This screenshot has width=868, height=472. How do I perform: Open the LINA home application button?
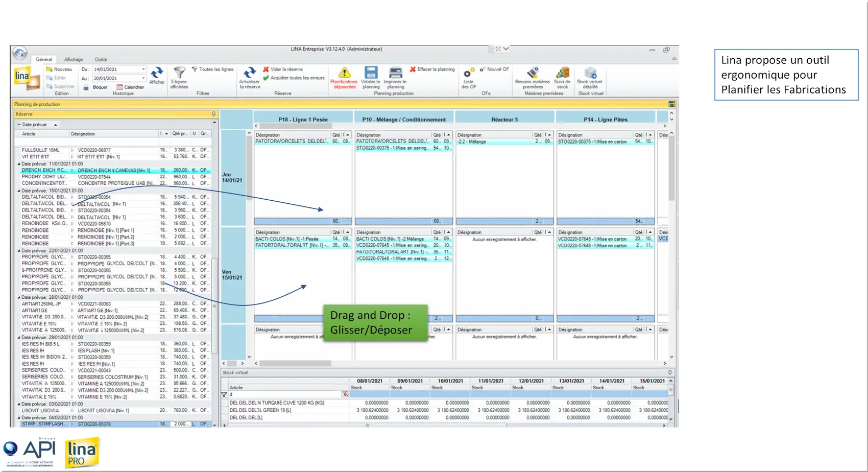20,53
